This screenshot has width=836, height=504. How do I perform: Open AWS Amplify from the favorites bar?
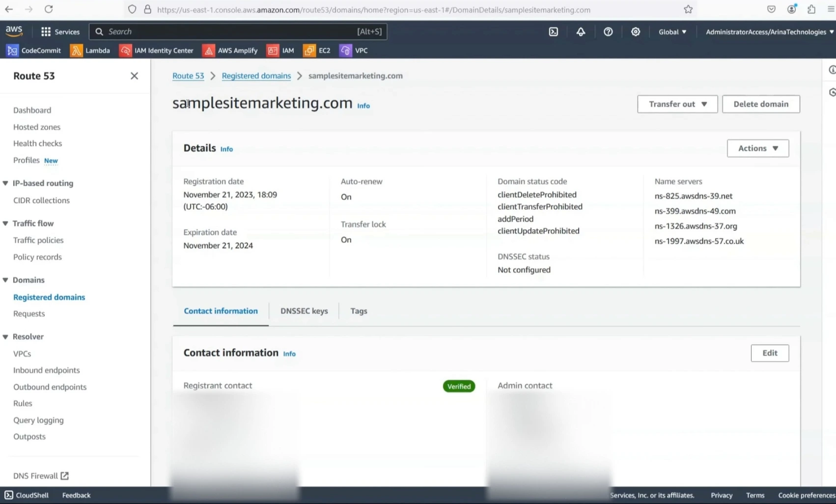230,50
